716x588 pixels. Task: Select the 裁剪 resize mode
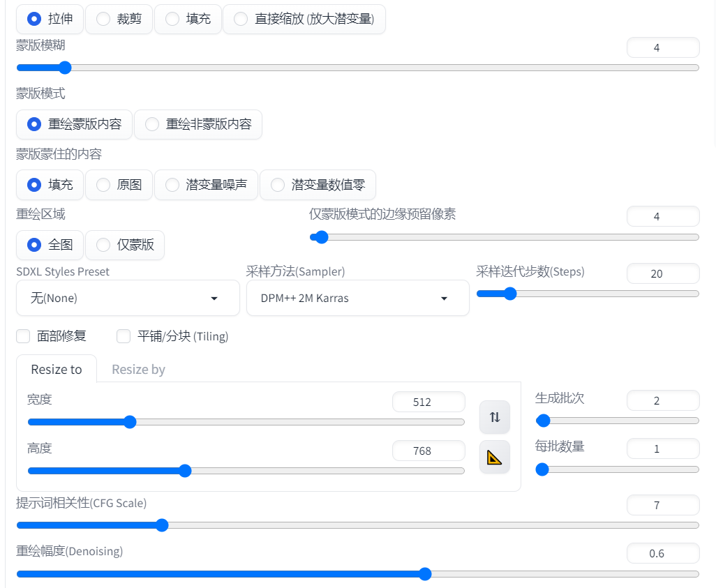[x=119, y=19]
